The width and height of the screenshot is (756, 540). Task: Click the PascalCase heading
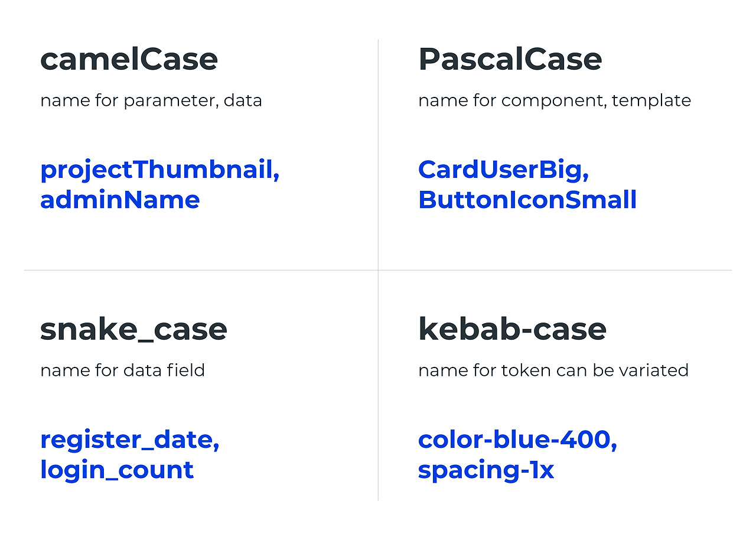(510, 60)
